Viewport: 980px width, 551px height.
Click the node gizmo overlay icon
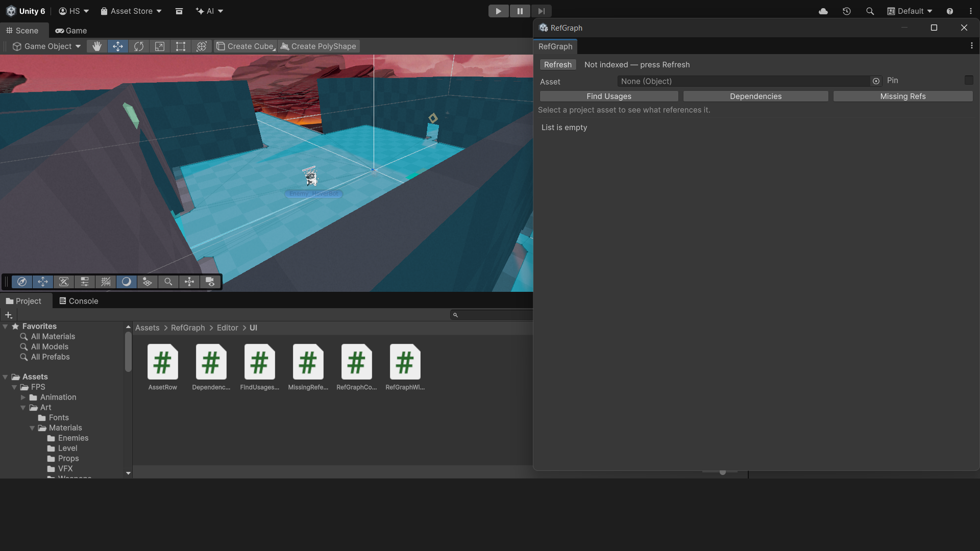coord(189,282)
